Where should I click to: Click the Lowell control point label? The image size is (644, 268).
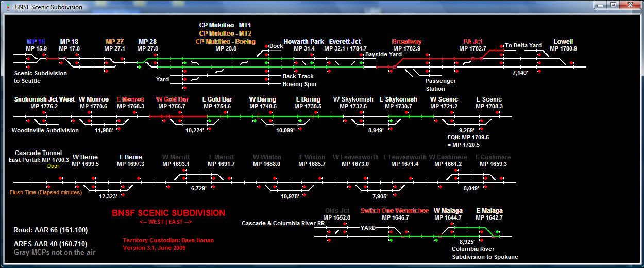563,42
